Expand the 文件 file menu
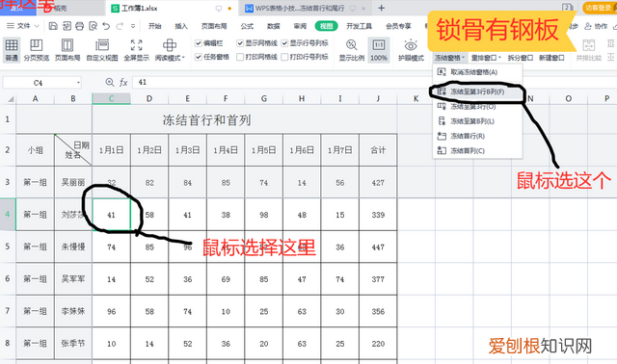This screenshot has height=364, width=617. point(23,26)
